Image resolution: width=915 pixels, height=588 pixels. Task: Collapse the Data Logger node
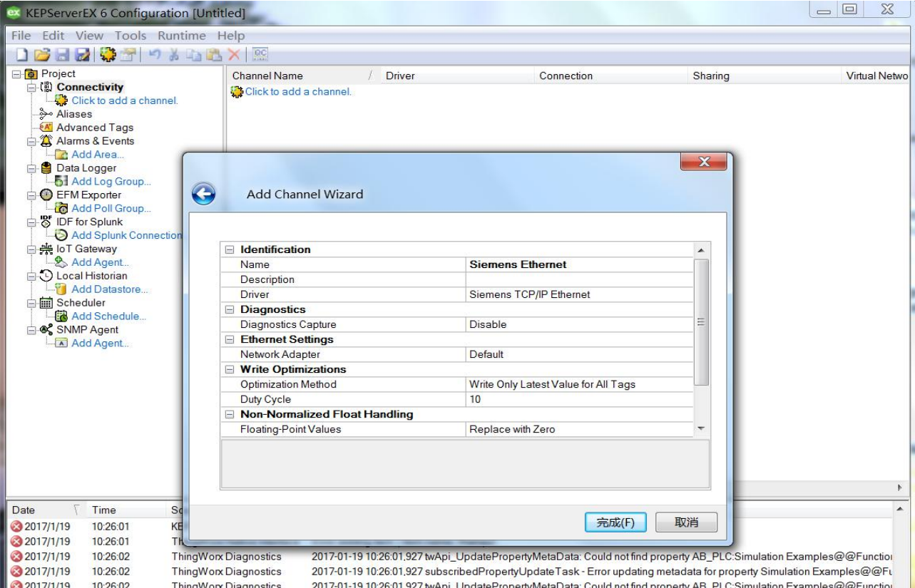click(x=31, y=169)
